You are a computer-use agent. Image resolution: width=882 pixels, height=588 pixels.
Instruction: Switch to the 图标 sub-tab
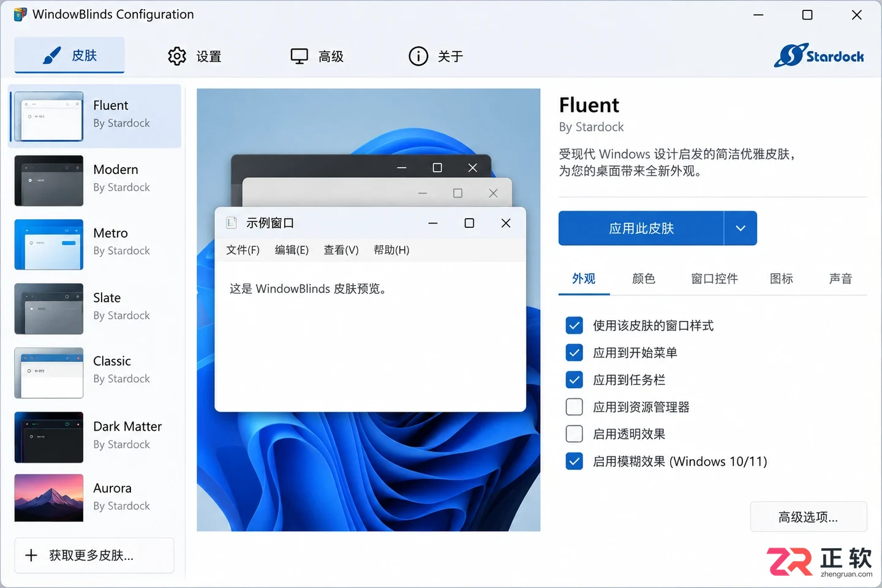click(782, 279)
